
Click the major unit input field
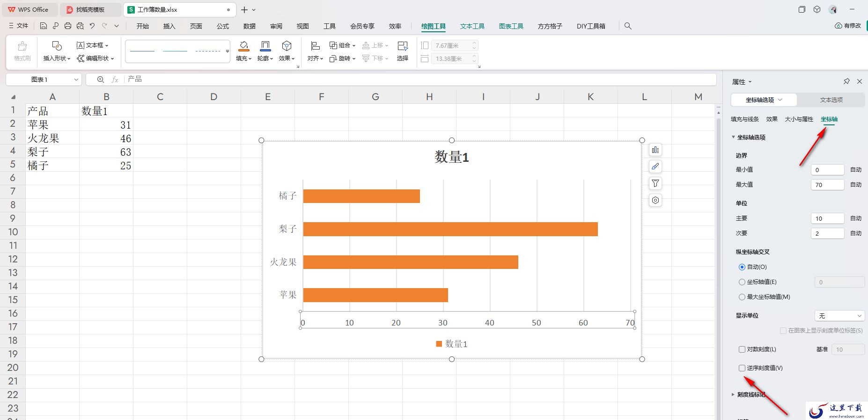(827, 218)
